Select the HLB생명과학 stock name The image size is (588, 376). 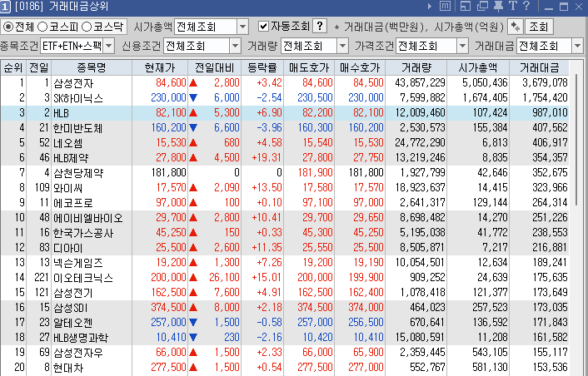click(81, 338)
